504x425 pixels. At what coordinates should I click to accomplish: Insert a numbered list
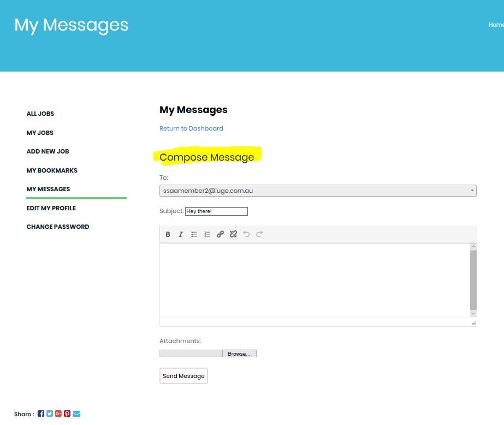point(207,234)
